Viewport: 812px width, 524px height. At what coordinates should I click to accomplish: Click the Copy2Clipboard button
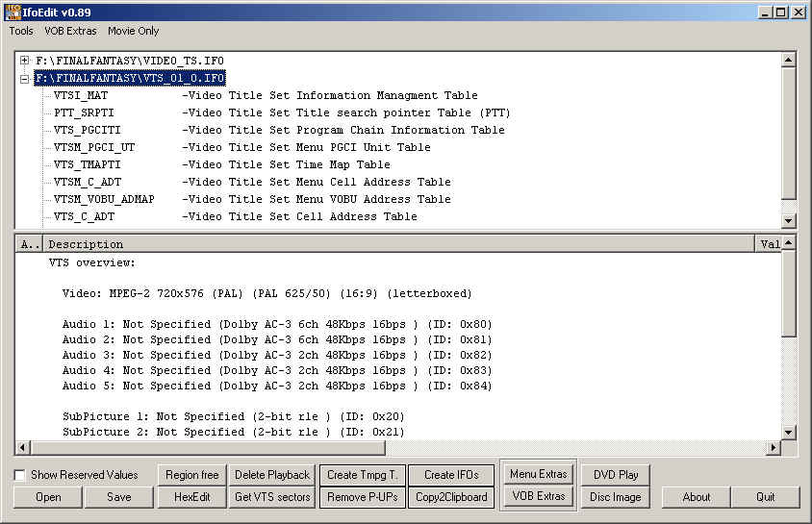coord(451,497)
